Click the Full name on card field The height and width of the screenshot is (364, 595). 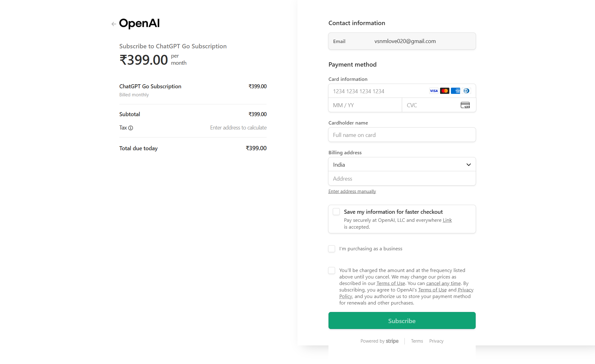click(x=402, y=135)
